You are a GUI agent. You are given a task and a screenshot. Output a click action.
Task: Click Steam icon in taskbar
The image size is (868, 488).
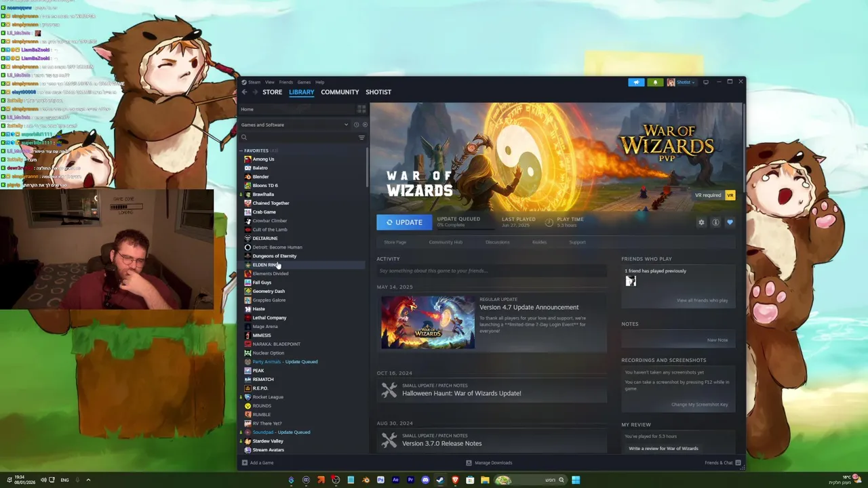click(440, 480)
